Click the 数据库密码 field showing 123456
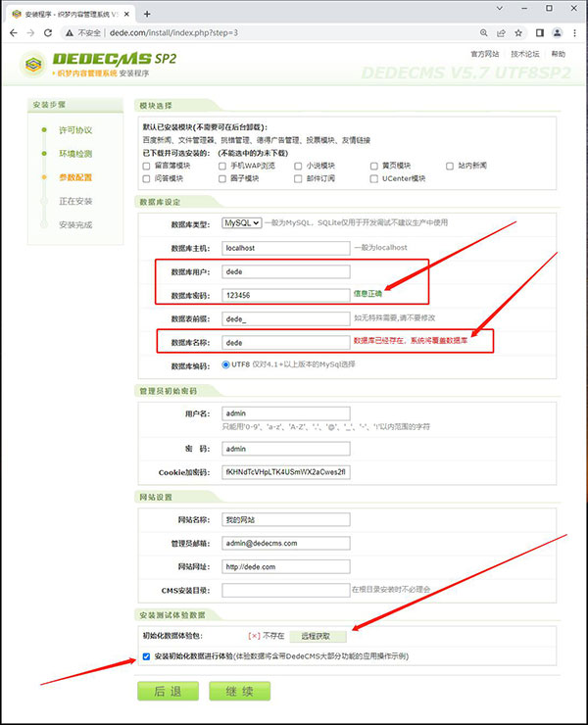The height and width of the screenshot is (725, 588). pos(286,295)
